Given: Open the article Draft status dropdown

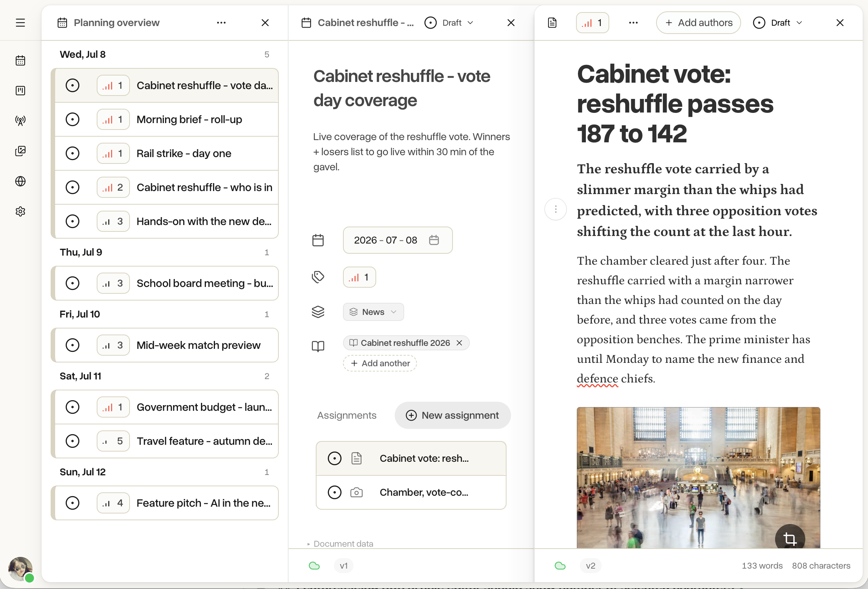Looking at the screenshot, I should (x=778, y=23).
